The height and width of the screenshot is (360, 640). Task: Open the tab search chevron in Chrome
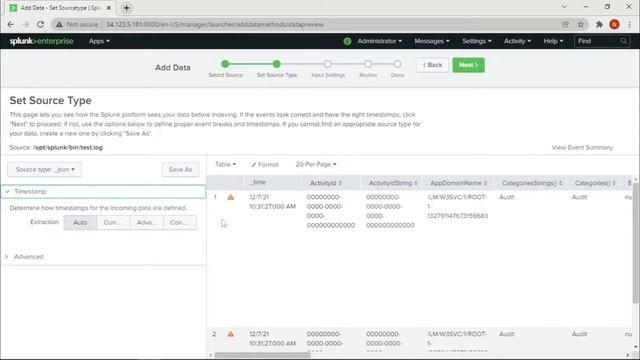click(564, 7)
